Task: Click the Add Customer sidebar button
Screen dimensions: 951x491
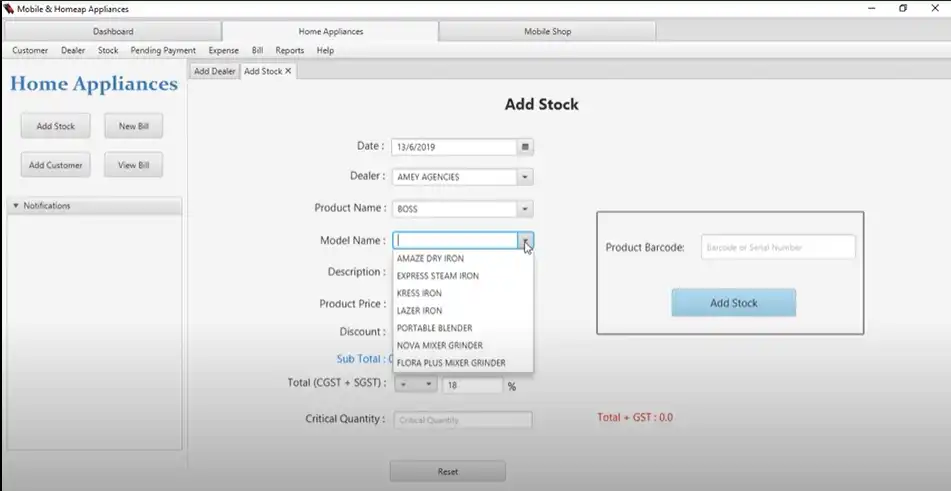Action: pyautogui.click(x=56, y=165)
